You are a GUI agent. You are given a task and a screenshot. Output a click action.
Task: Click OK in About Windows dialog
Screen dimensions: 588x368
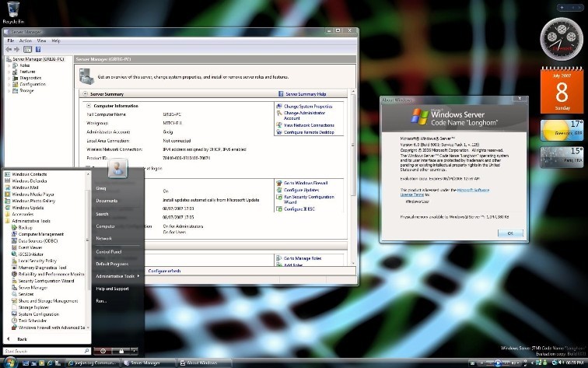click(x=510, y=233)
